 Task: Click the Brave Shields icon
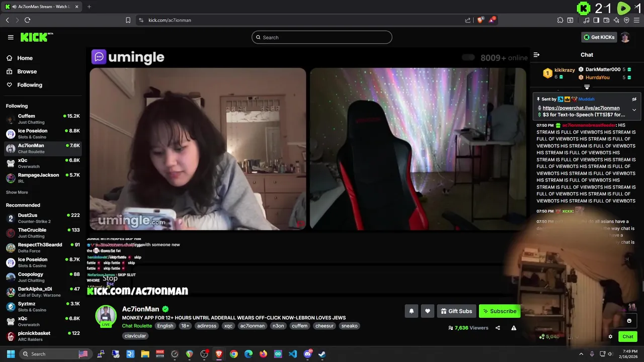480,20
